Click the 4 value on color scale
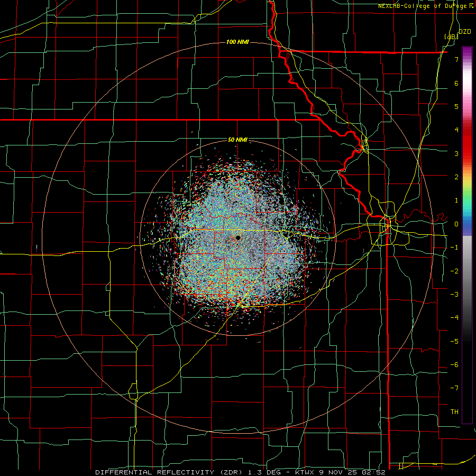This screenshot has height=476, width=476. pyautogui.click(x=456, y=130)
